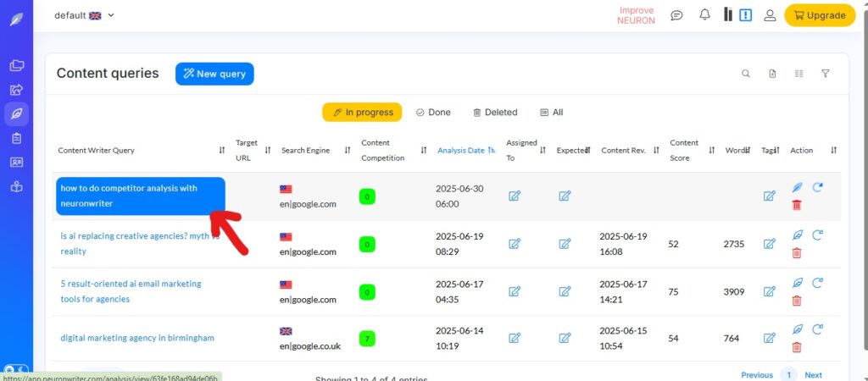Viewport: 868px width, 381px height.
Task: Click the New query button
Action: [214, 74]
